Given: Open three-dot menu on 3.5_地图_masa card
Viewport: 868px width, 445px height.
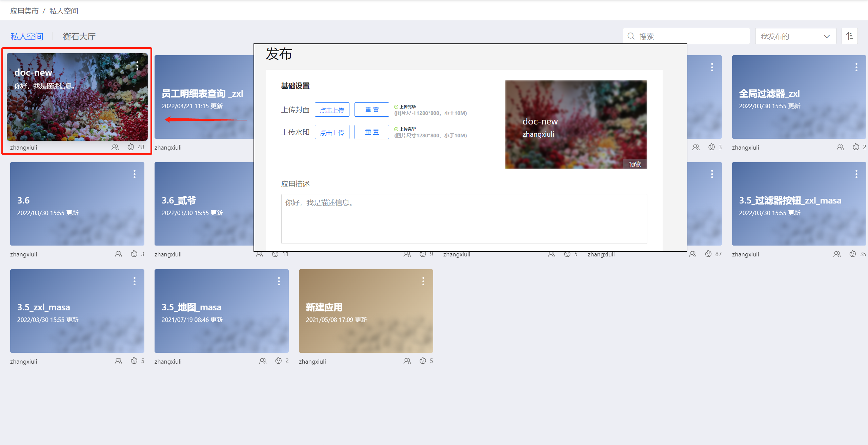Looking at the screenshot, I should pyautogui.click(x=279, y=281).
